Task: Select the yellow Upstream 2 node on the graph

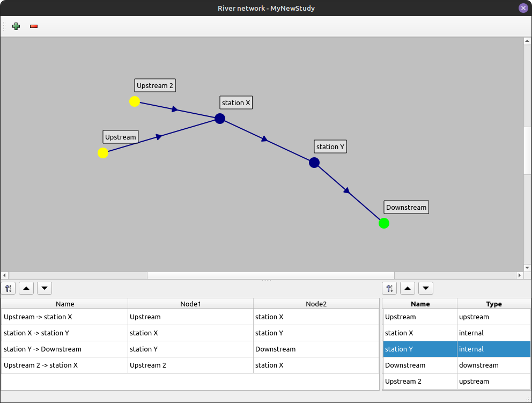Action: pyautogui.click(x=135, y=101)
